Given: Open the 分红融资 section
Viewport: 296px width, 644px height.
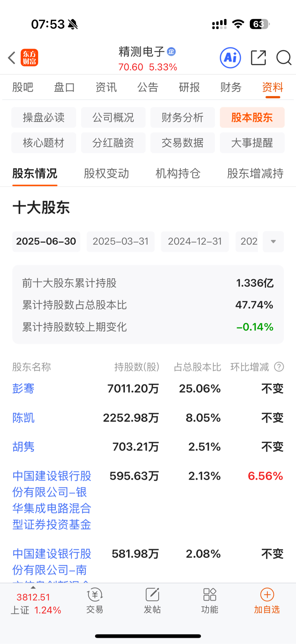Looking at the screenshot, I should coord(113,143).
